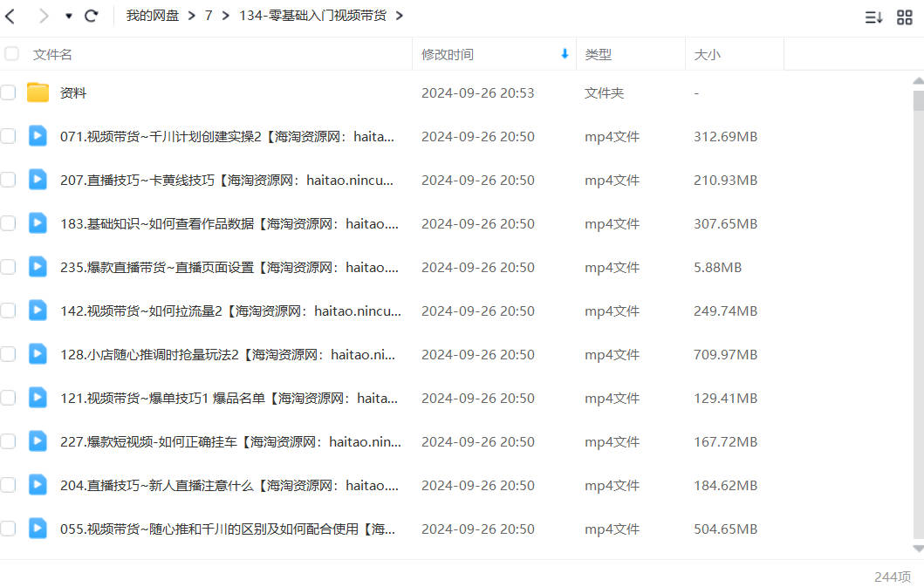Refresh the file list

[92, 16]
